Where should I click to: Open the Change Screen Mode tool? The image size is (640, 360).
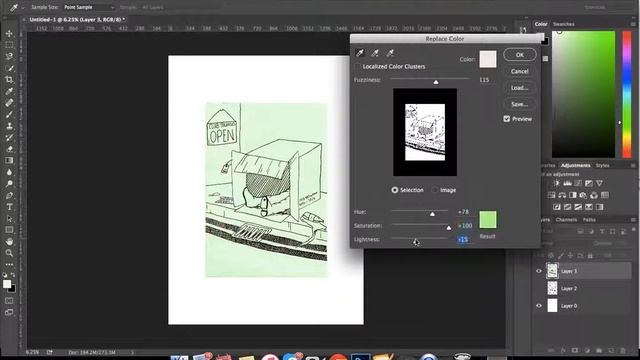pyautogui.click(x=9, y=312)
